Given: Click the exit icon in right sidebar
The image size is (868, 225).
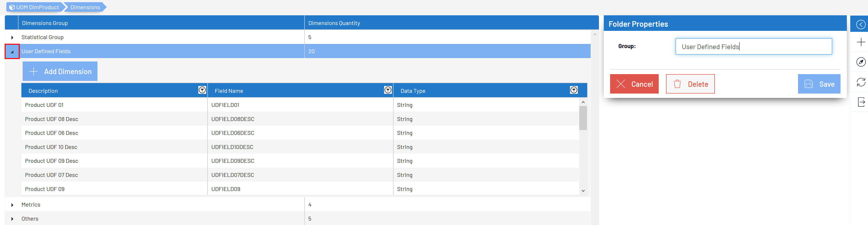Looking at the screenshot, I should 861,102.
